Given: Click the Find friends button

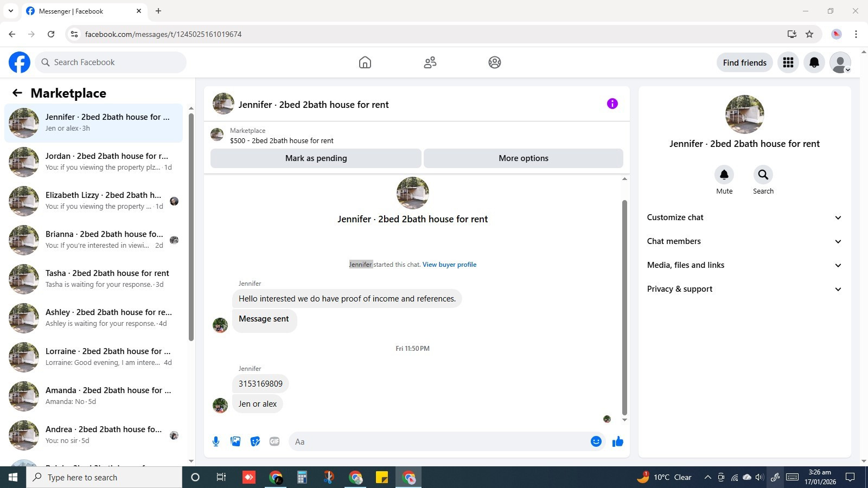Looking at the screenshot, I should coord(745,62).
